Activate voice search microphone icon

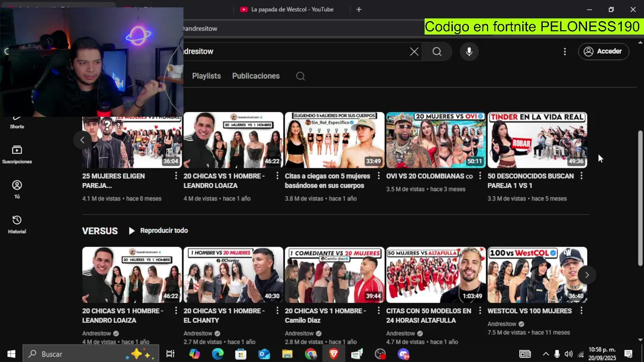pyautogui.click(x=469, y=51)
